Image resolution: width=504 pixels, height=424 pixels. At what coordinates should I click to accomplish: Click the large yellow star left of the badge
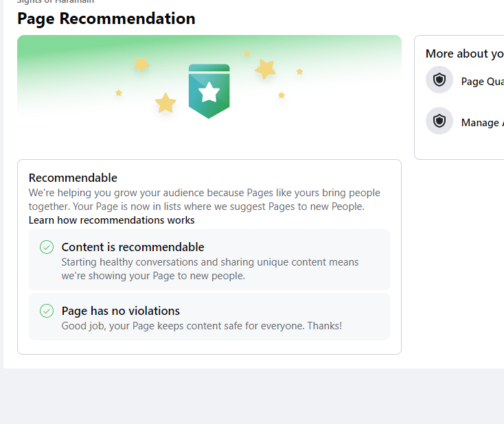tap(165, 103)
